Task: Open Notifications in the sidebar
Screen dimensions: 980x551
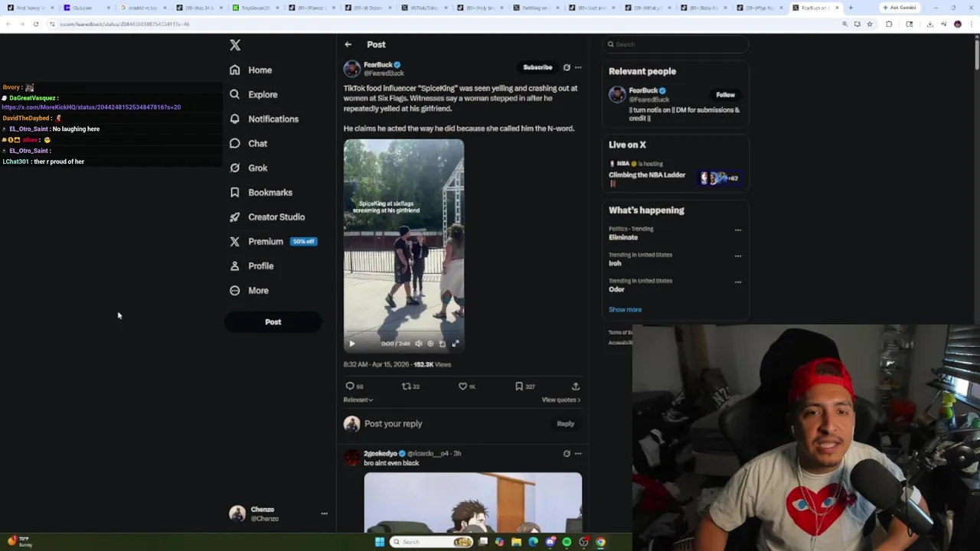Action: point(264,119)
